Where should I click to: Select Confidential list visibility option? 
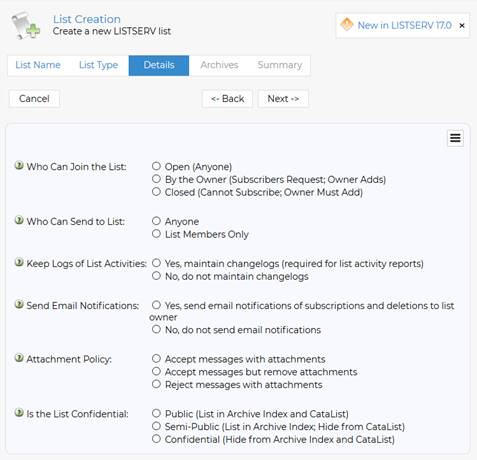156,439
